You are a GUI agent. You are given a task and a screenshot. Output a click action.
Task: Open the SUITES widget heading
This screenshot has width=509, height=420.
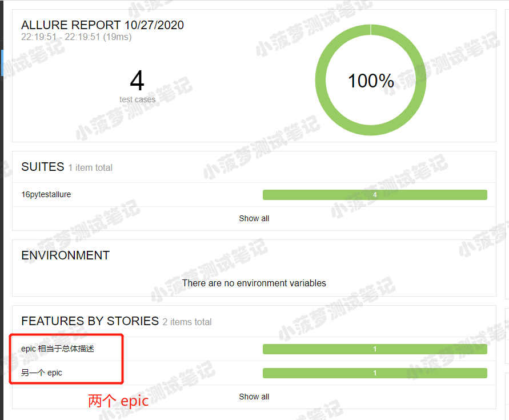43,167
